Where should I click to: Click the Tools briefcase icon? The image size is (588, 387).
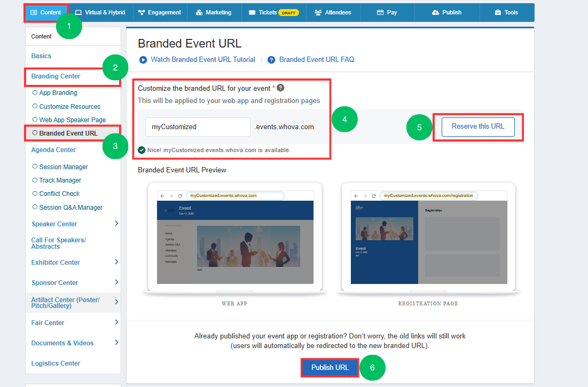498,13
